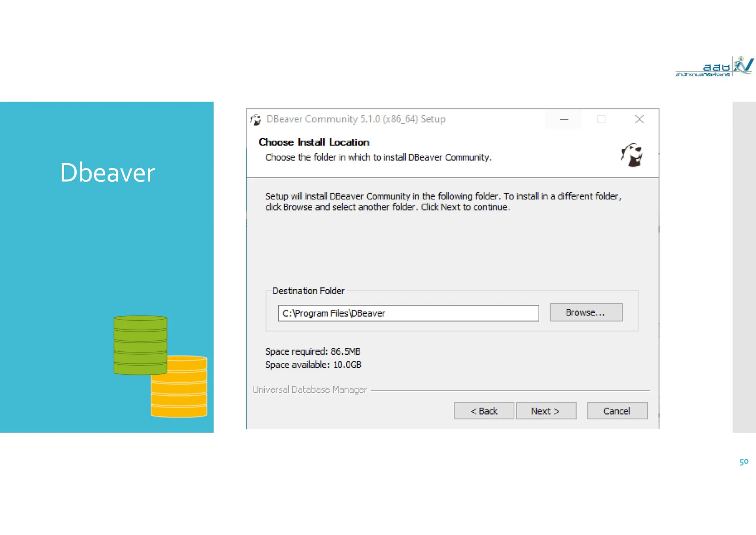756x535 pixels.
Task: Close the DBeaver Setup dialog with X
Action: (x=639, y=119)
